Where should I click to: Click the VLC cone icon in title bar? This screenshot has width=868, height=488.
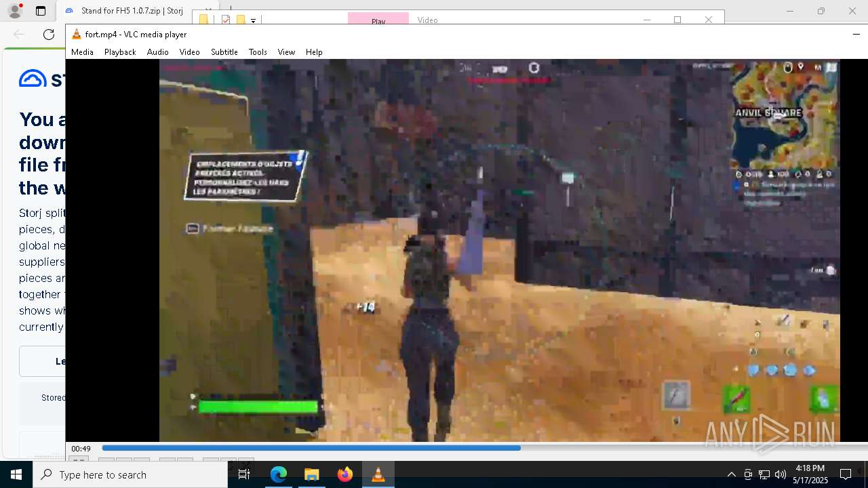click(x=77, y=34)
